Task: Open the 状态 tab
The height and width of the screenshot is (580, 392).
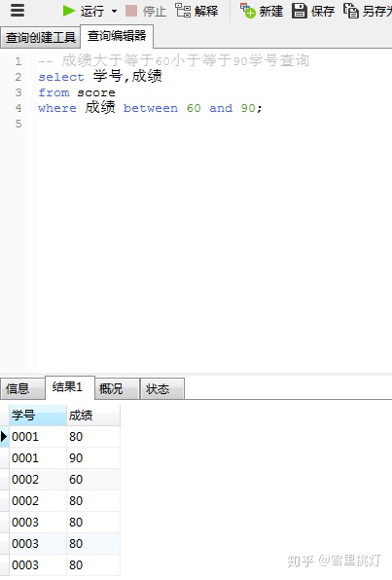Action: point(162,388)
